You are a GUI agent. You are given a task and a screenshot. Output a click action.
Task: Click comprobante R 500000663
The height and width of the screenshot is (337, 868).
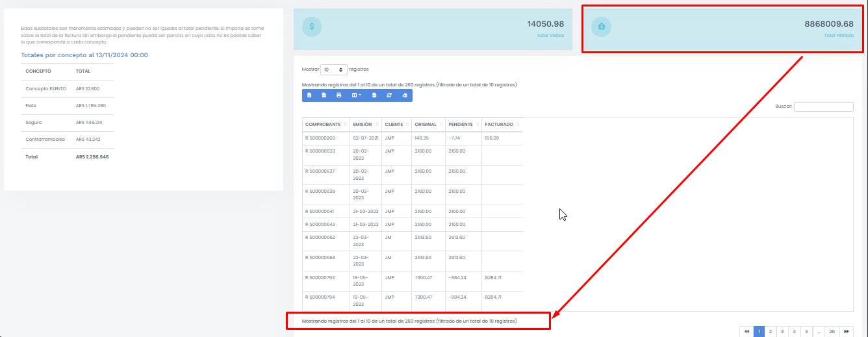tap(320, 257)
